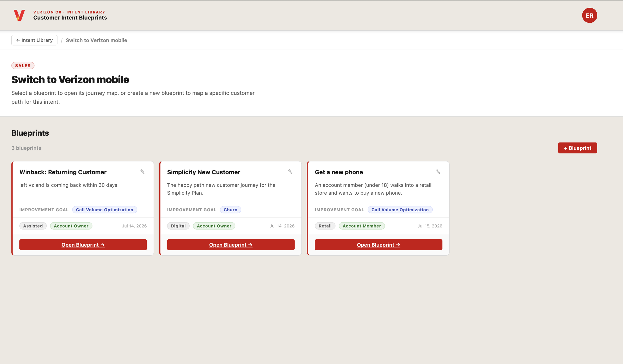Click the Simplicity New Customer card title
This screenshot has height=364, width=623.
click(204, 172)
